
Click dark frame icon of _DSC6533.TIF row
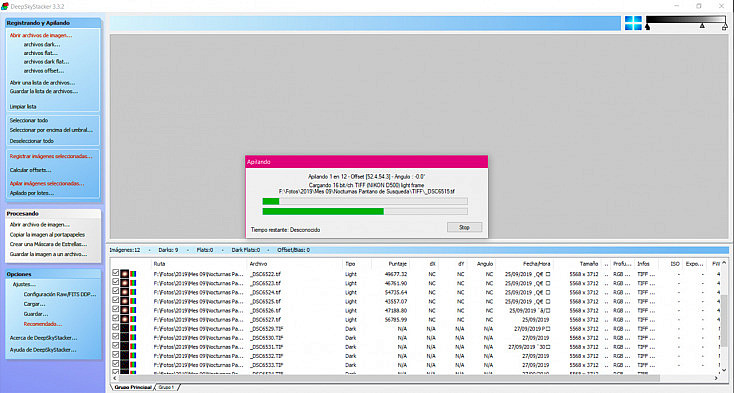(125, 365)
